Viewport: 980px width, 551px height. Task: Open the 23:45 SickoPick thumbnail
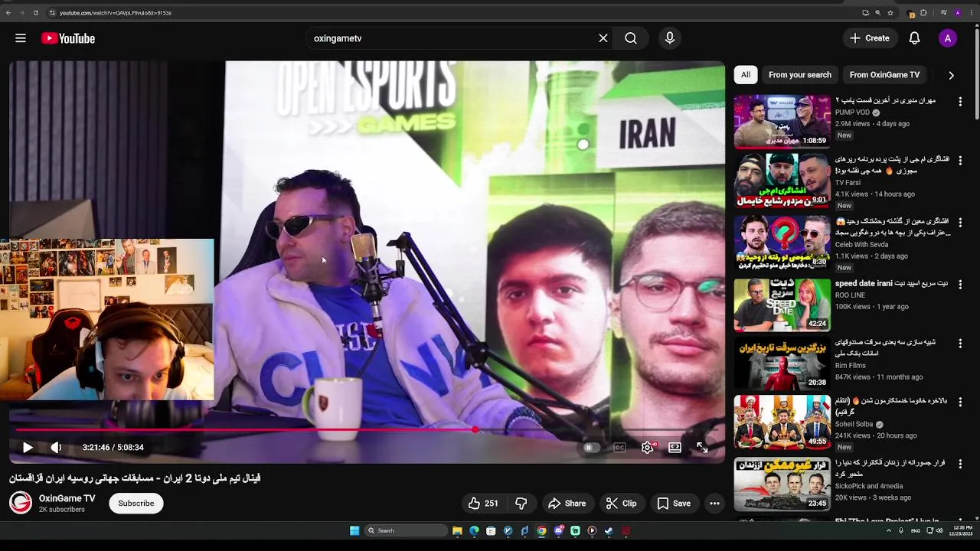[782, 484]
